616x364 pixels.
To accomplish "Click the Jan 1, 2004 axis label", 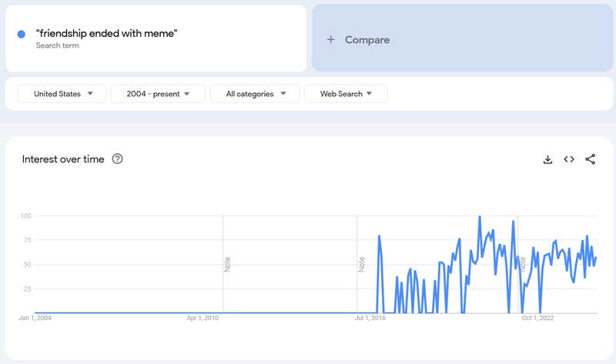I will tap(35, 317).
